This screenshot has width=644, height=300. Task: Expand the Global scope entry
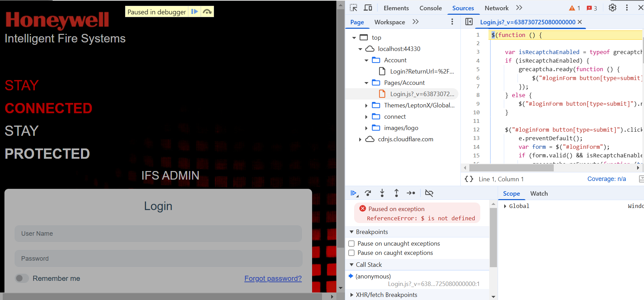click(505, 206)
